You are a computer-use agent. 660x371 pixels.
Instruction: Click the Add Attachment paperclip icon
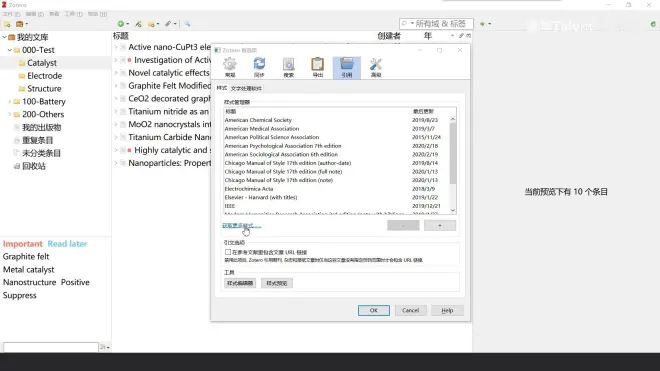click(168, 24)
